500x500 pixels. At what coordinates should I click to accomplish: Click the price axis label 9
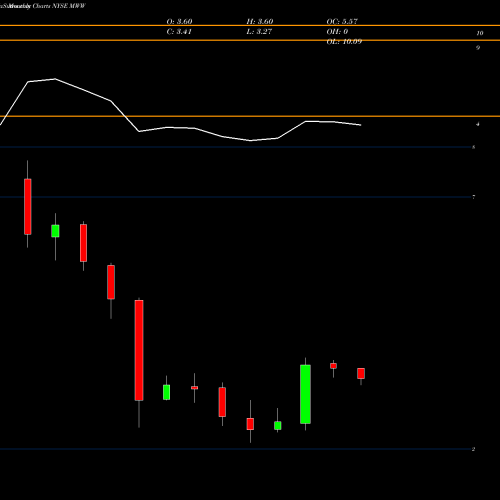point(478,48)
